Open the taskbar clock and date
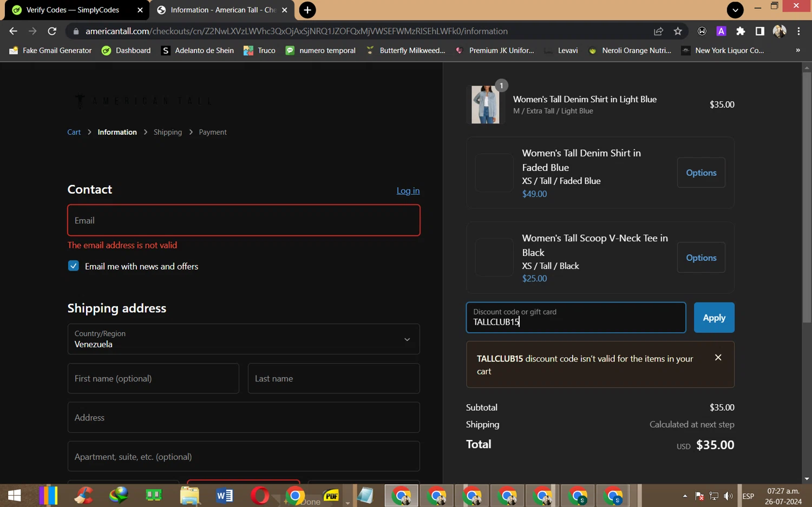Screen dimensions: 812x507 click(x=783, y=496)
